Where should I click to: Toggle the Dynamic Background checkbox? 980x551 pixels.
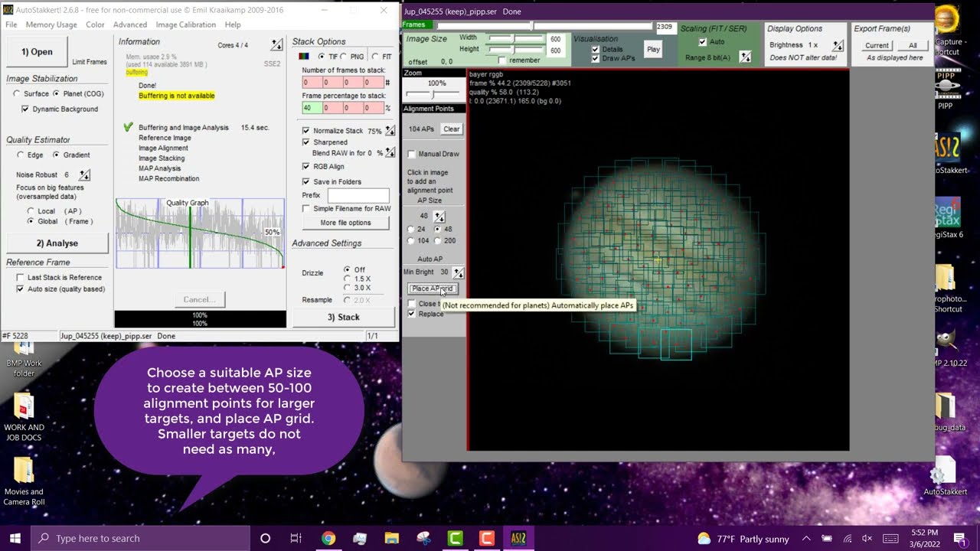tap(25, 109)
